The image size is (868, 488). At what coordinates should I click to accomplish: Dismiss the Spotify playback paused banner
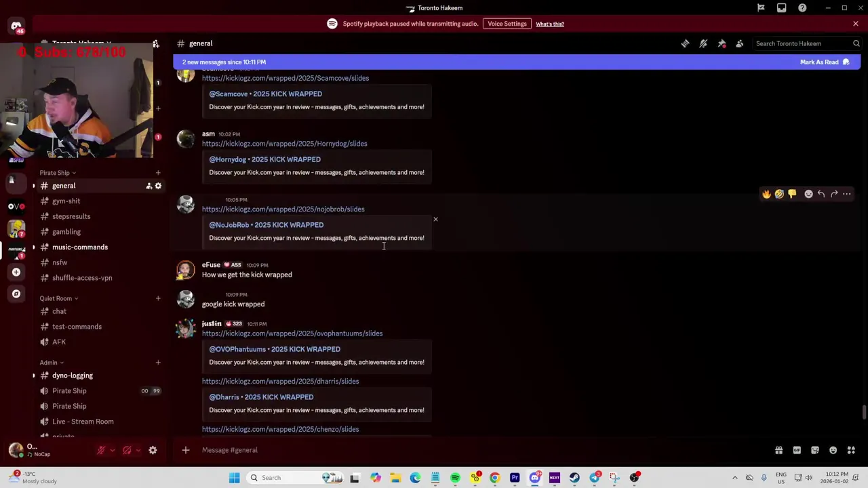(x=856, y=24)
